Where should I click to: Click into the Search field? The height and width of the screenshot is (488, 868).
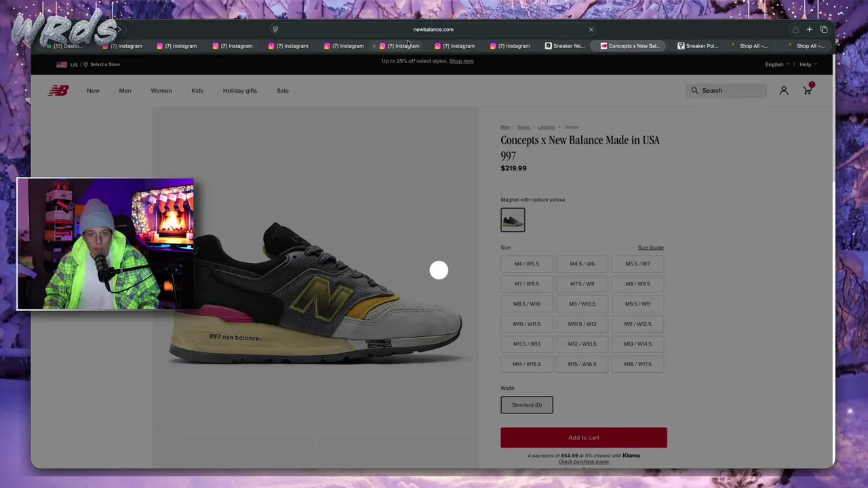coord(726,90)
